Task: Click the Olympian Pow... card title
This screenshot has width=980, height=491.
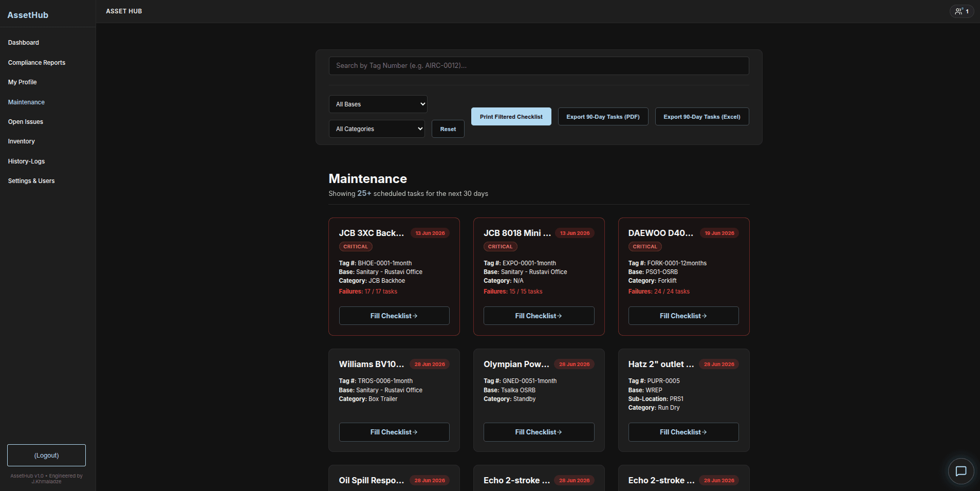Action: coord(516,364)
